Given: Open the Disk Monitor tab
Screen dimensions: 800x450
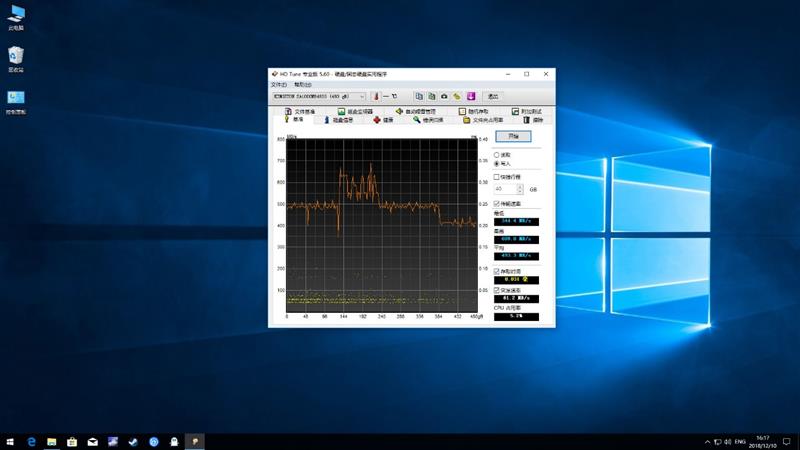Looking at the screenshot, I should tap(355, 111).
